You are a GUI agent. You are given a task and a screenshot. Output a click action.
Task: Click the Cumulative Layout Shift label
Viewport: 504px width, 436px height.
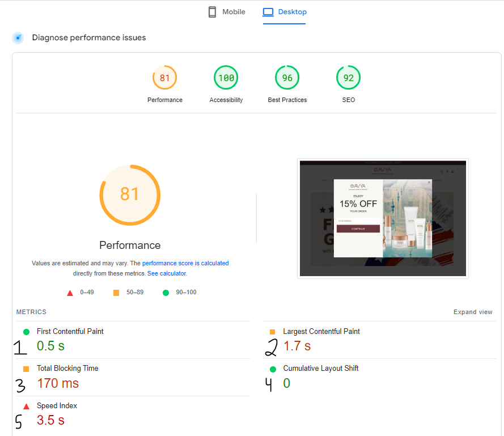click(x=320, y=368)
